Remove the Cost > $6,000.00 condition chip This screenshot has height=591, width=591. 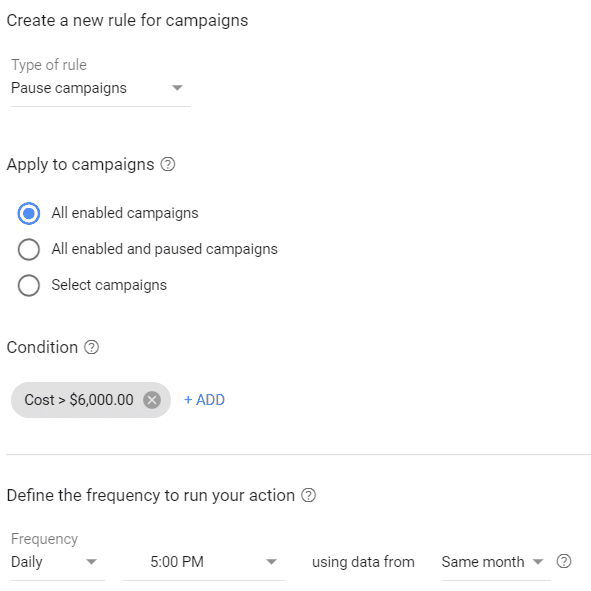[x=152, y=400]
